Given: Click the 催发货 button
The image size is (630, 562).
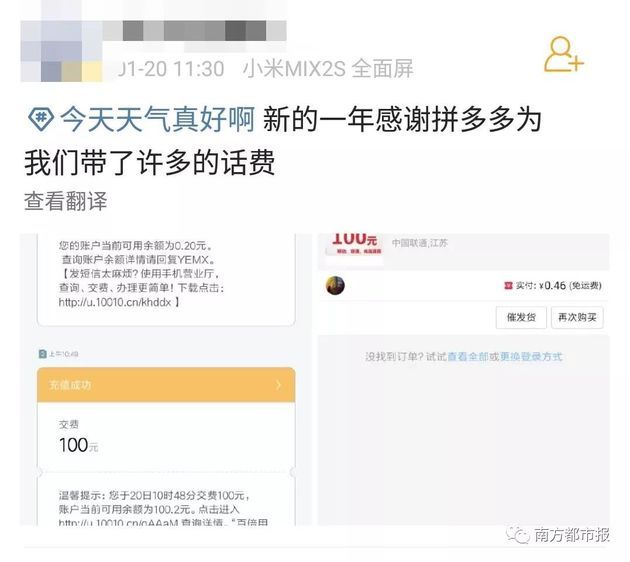Looking at the screenshot, I should (x=521, y=317).
